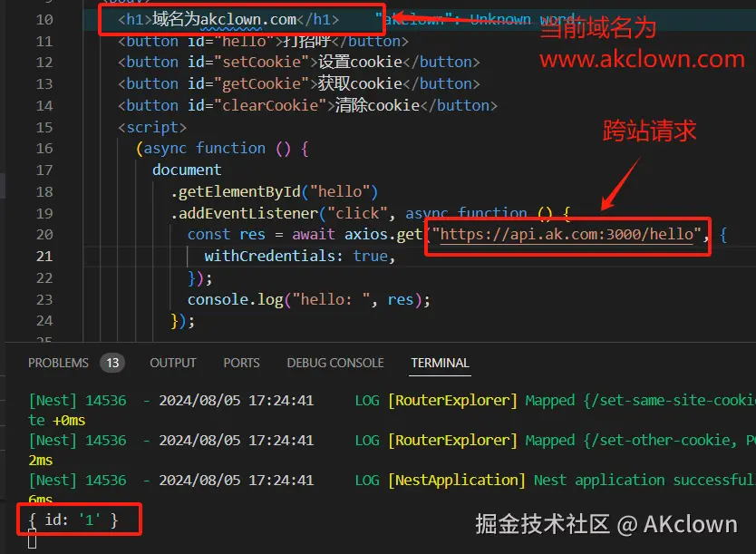Click line number 16 in the gutter
This screenshot has width=756, height=554.
(x=44, y=149)
